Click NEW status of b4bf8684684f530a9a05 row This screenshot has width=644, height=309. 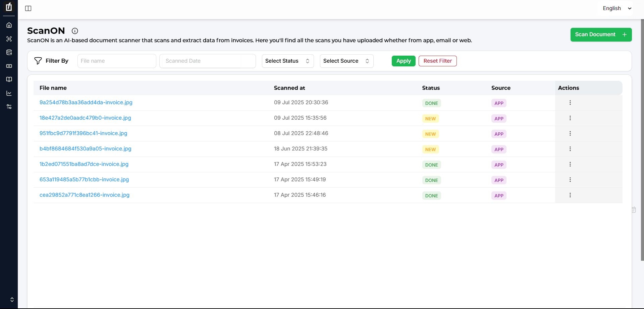click(x=430, y=149)
